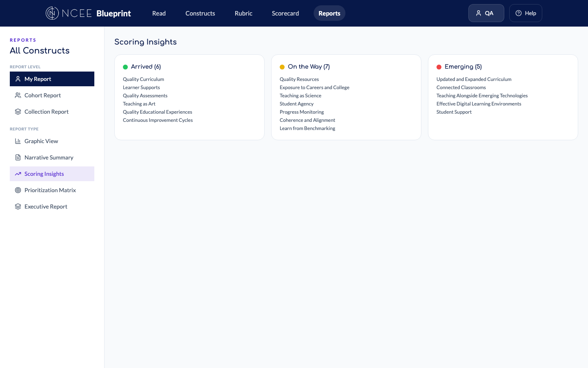
Task: Click the Graphic View chart icon
Action: pyautogui.click(x=18, y=141)
